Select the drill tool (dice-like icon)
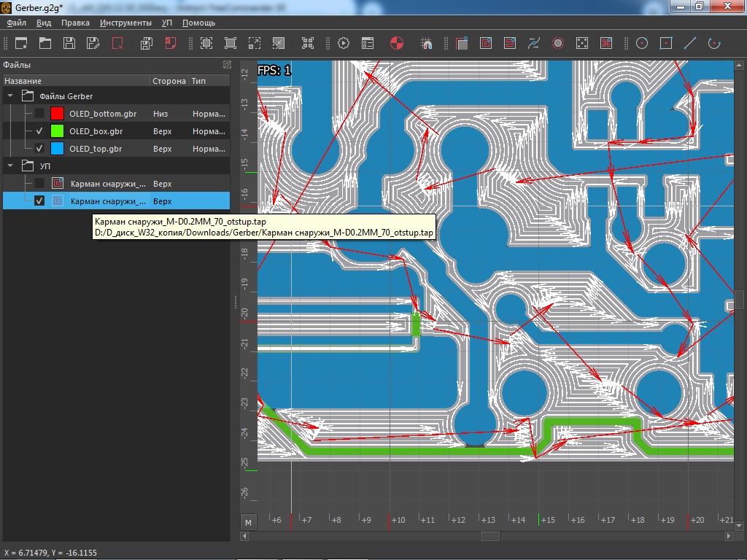747x560 pixels. [x=582, y=43]
